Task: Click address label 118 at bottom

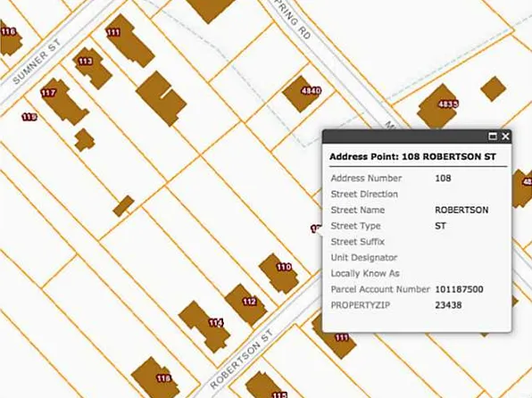Action: (x=163, y=378)
